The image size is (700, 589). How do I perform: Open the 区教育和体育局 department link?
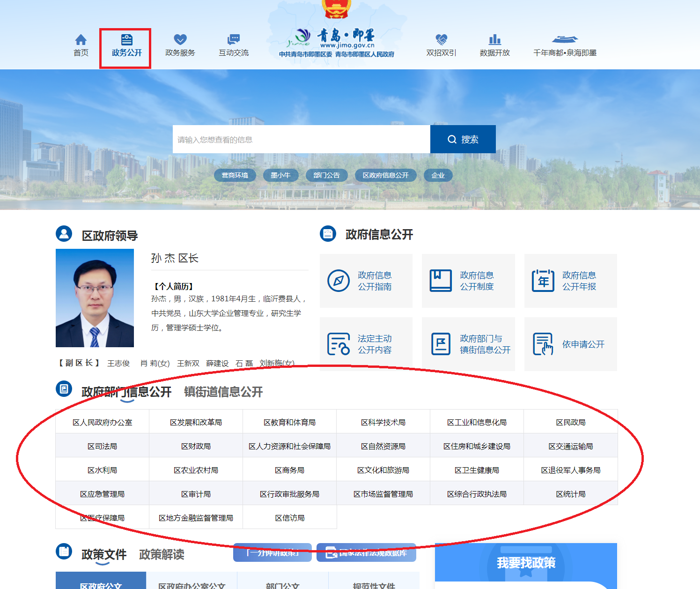(289, 423)
